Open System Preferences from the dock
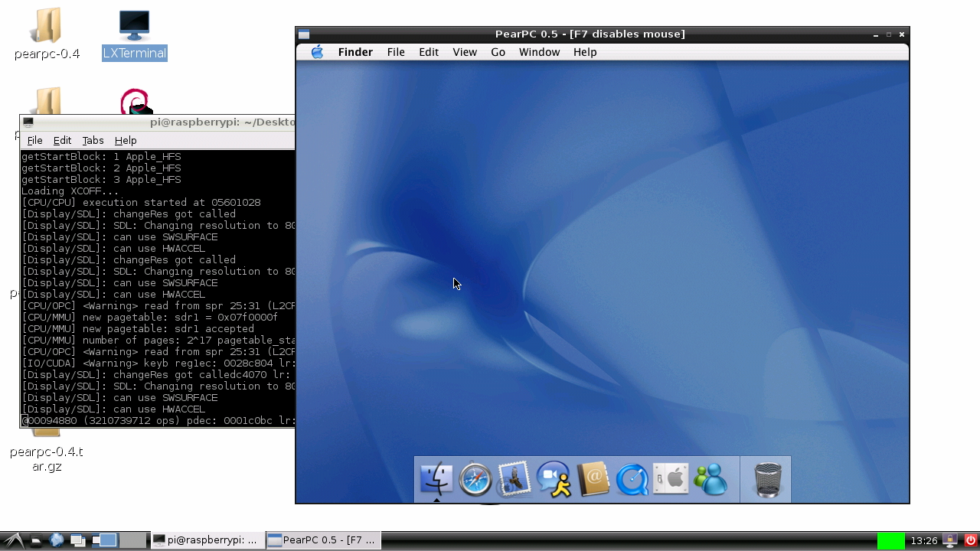 (x=671, y=480)
